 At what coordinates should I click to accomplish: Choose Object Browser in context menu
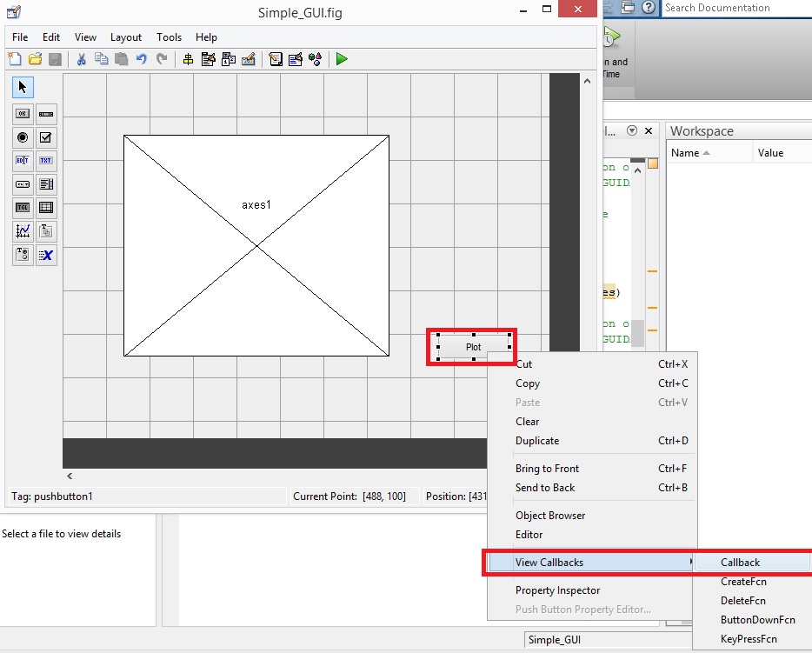(591, 516)
